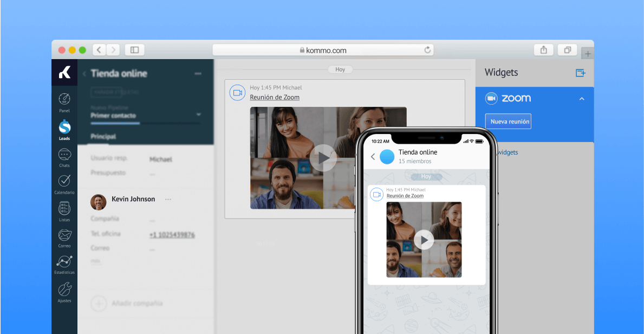
Task: Open Tienda online three-dot options menu
Action: 198,74
